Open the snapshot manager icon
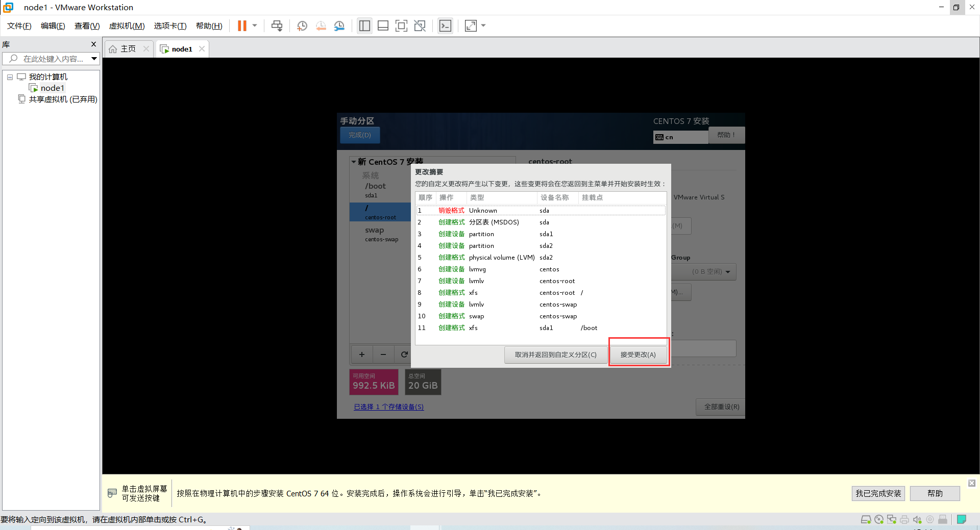The height and width of the screenshot is (530, 980). click(x=339, y=26)
